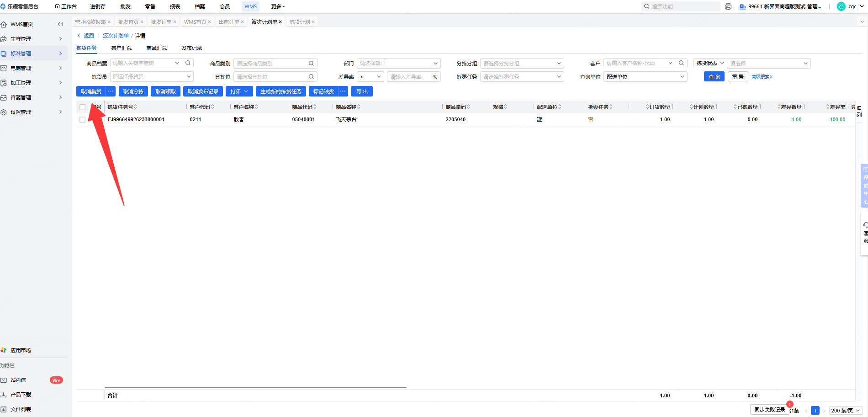The image size is (868, 417).
Task: Open 进销存 top menu
Action: pyautogui.click(x=98, y=6)
